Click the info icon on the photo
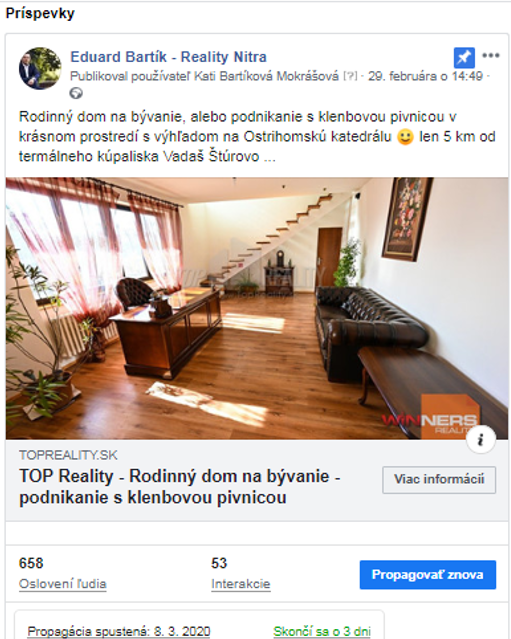Screen dimensions: 511x639 coord(481,439)
